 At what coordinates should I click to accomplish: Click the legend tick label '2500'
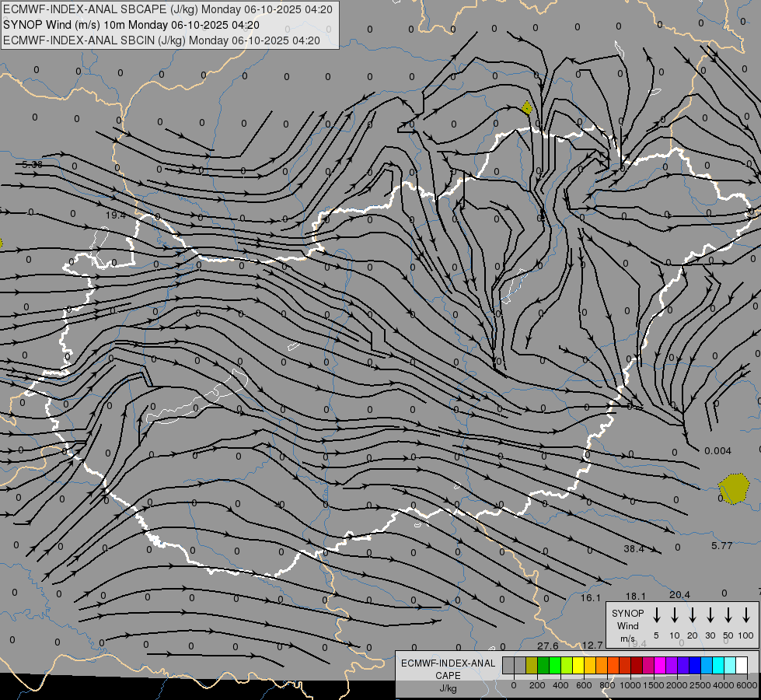click(x=700, y=685)
